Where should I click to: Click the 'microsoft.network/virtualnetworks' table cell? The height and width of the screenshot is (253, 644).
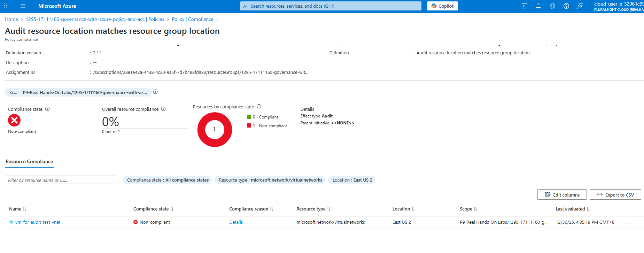tap(331, 222)
